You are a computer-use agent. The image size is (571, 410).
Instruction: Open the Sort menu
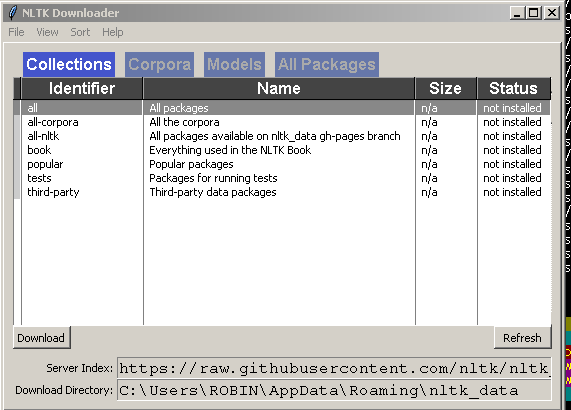tap(80, 32)
